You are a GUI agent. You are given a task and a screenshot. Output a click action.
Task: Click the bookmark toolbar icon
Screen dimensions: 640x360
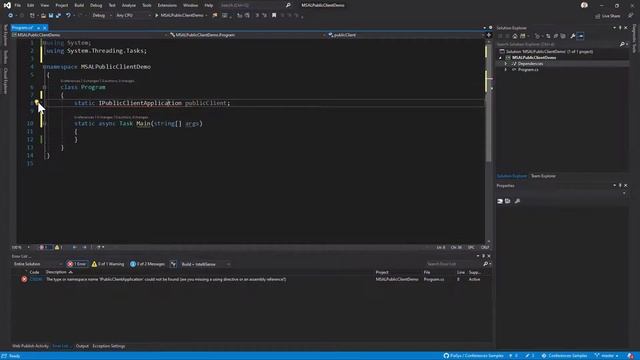(x=274, y=16)
